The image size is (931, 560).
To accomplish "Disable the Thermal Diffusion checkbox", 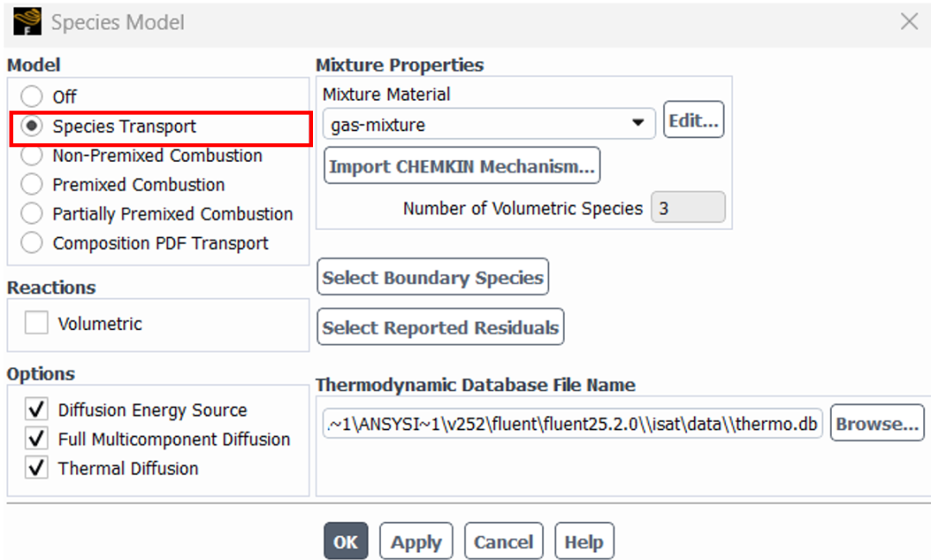I will (x=36, y=468).
